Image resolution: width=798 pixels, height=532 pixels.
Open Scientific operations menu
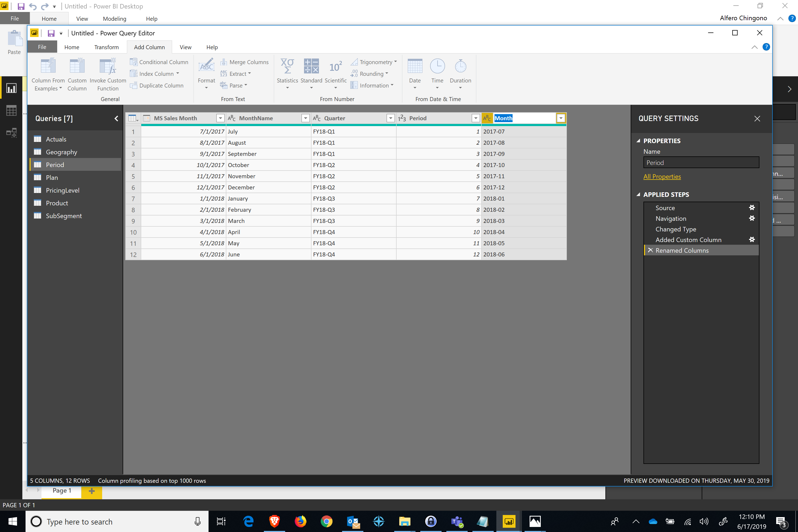click(x=335, y=74)
